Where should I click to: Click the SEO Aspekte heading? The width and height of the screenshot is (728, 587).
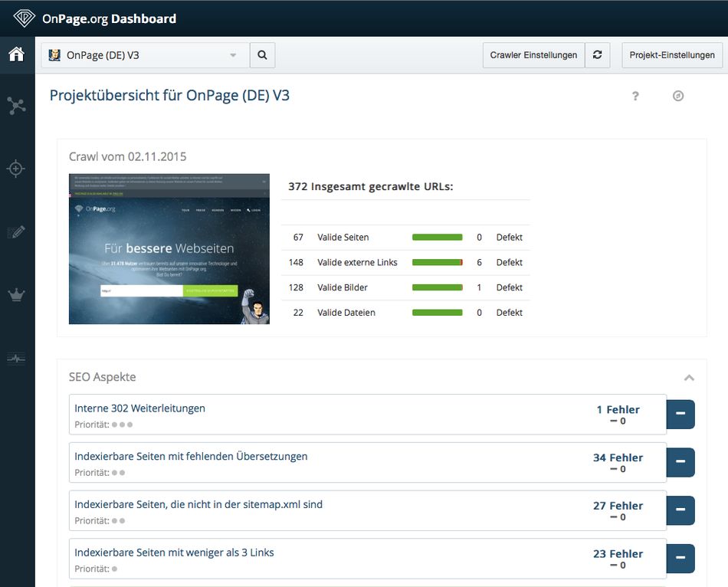(x=103, y=377)
